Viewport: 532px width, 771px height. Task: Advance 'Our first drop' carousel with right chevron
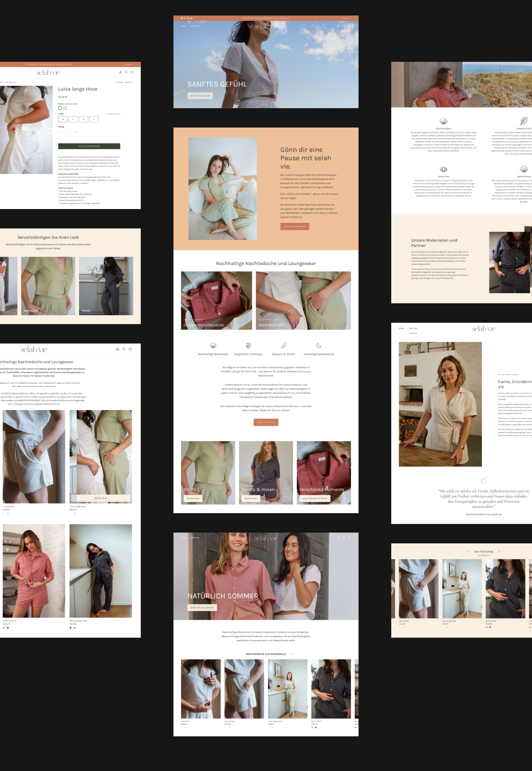tap(499, 552)
